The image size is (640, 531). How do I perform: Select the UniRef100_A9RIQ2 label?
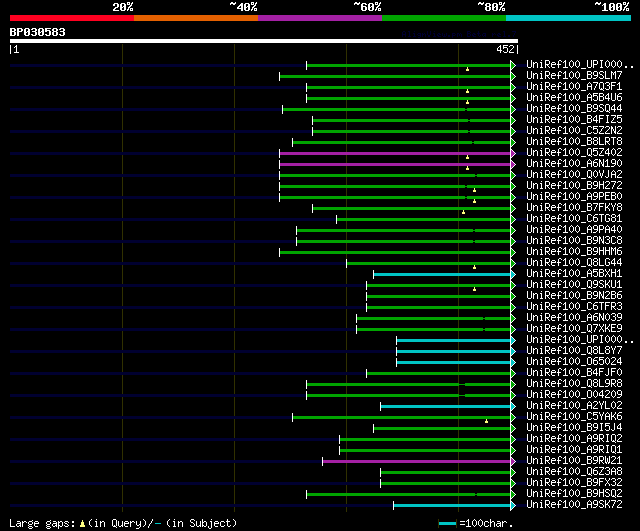[574, 439]
